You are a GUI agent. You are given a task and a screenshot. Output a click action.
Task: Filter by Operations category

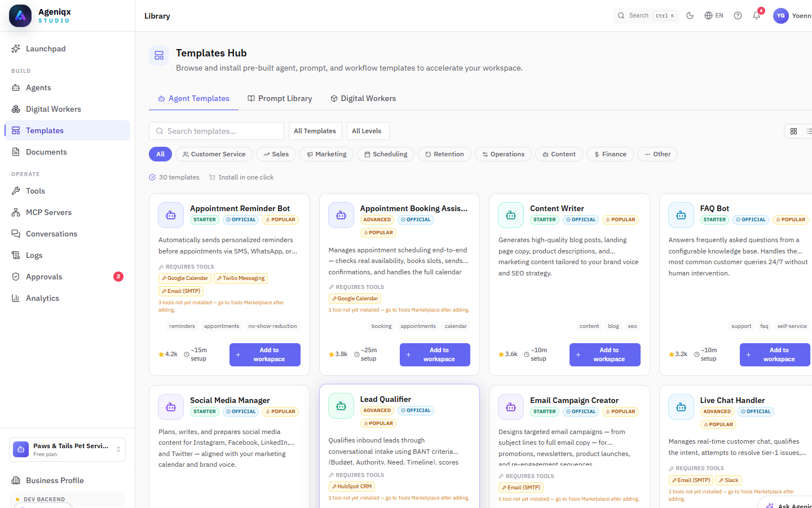(503, 154)
